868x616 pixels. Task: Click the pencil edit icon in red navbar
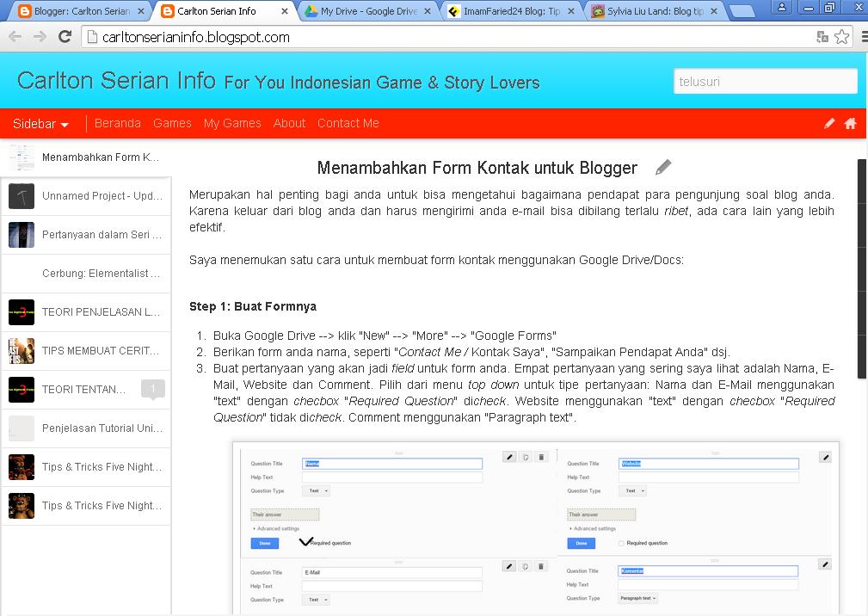point(828,123)
